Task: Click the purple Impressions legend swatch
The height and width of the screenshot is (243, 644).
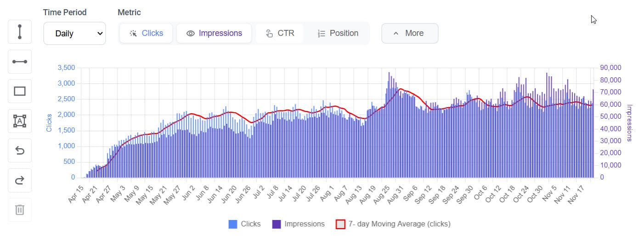Action: 277,224
